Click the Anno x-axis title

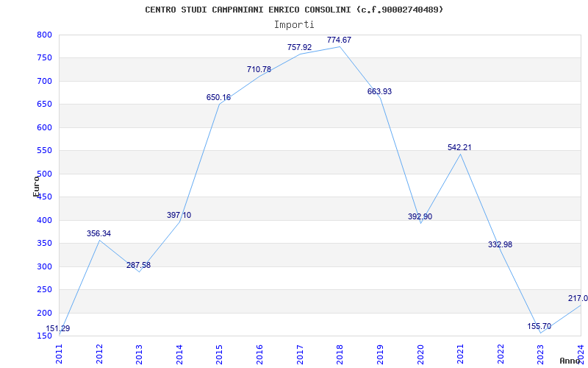tap(570, 361)
